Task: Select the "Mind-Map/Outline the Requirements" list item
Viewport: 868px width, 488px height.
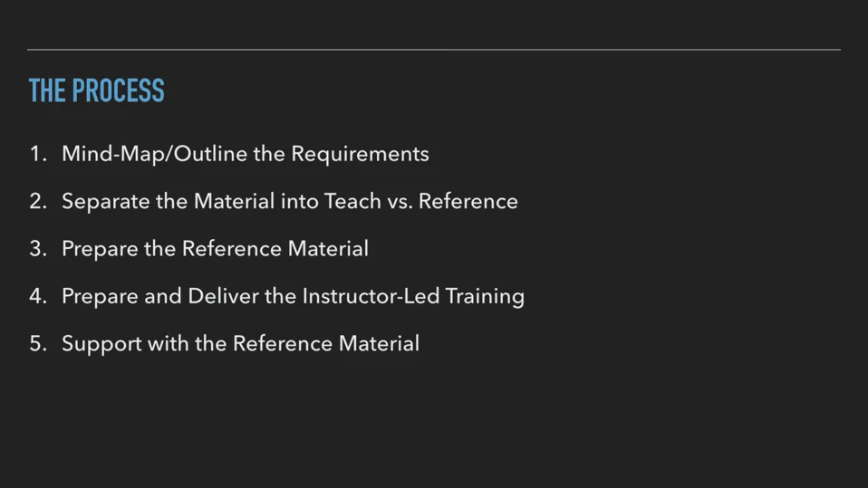Action: coord(246,154)
